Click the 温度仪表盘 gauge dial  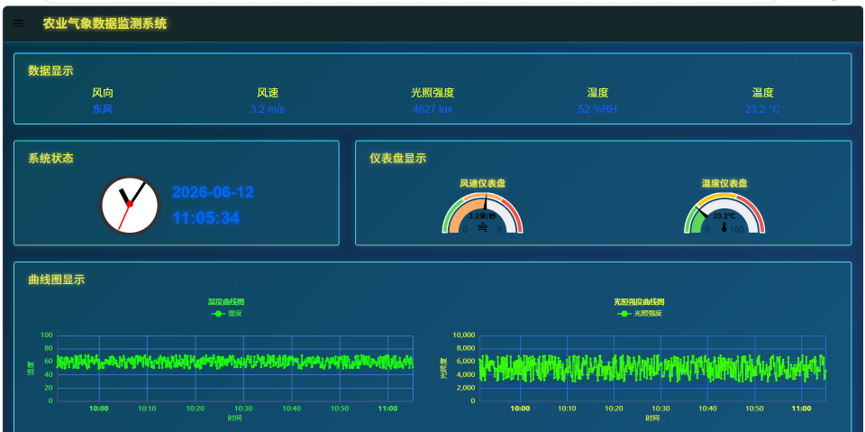click(724, 212)
